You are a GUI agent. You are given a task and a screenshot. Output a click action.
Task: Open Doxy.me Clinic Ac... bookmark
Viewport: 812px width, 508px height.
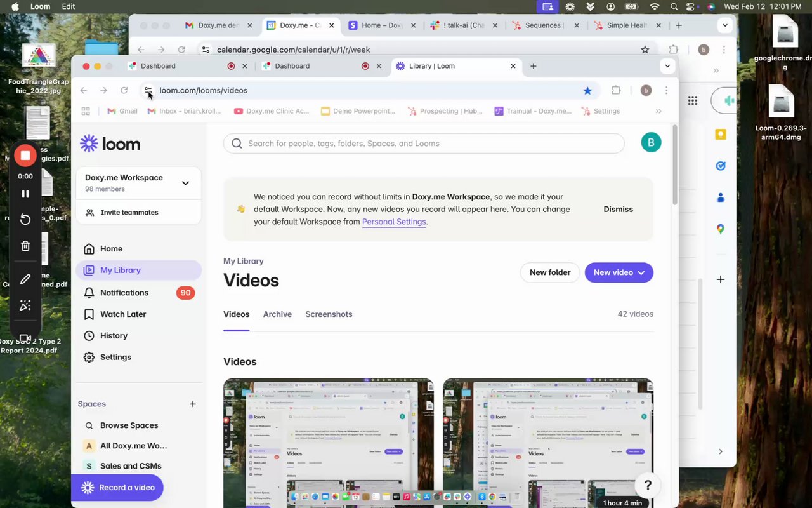tap(272, 111)
